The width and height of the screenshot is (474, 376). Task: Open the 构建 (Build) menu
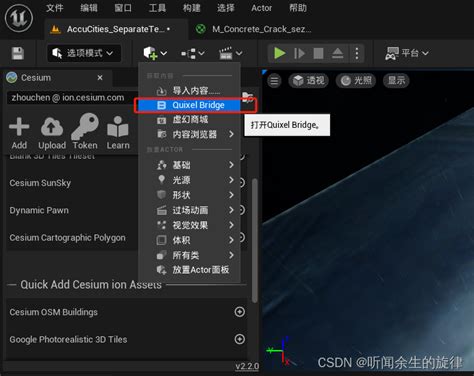(x=192, y=8)
